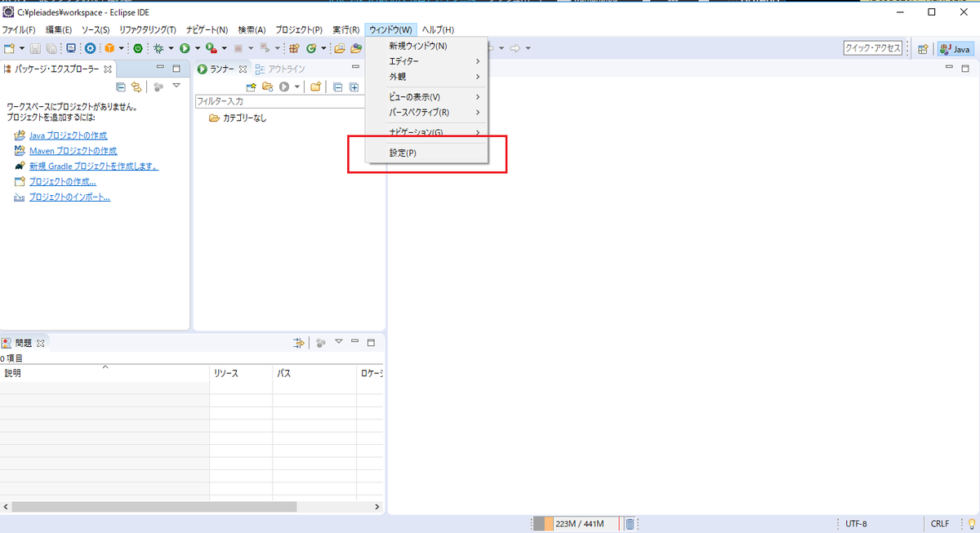
Task: Launch the Debug tool
Action: click(158, 47)
